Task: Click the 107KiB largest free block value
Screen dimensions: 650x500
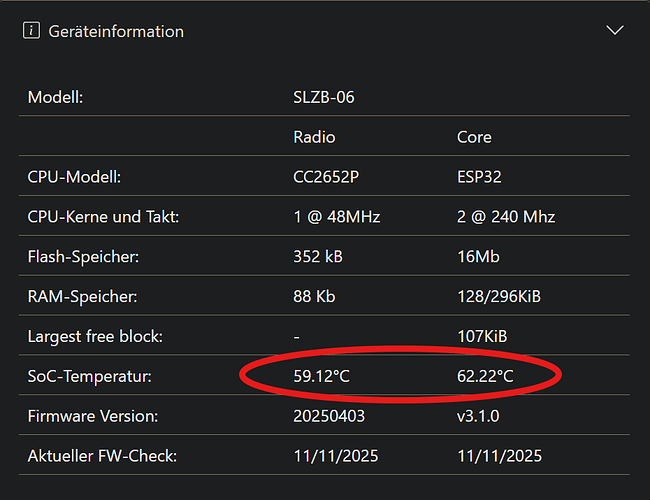Action: pyautogui.click(x=482, y=336)
